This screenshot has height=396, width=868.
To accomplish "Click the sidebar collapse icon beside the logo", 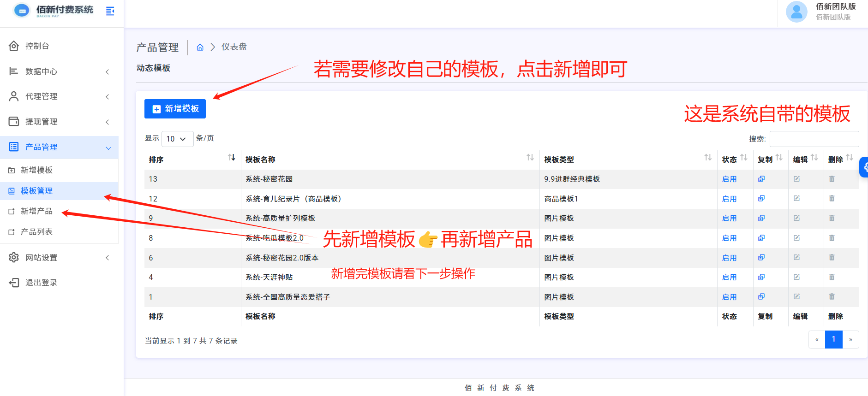I will coord(110,11).
